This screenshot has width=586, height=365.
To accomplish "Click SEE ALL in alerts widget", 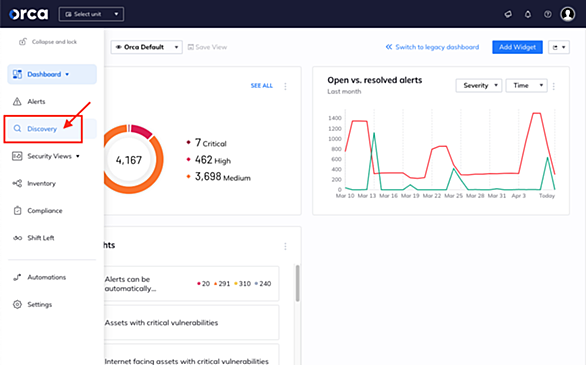I will tap(262, 86).
